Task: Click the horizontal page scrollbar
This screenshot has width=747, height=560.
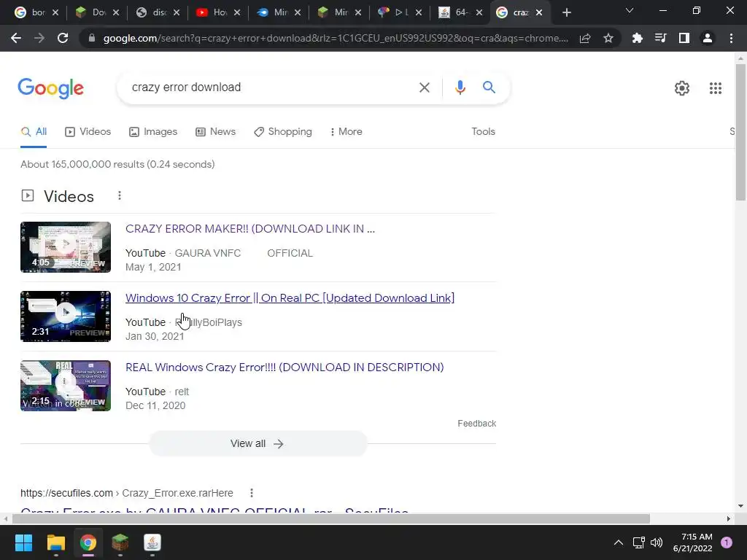Action: (x=331, y=519)
